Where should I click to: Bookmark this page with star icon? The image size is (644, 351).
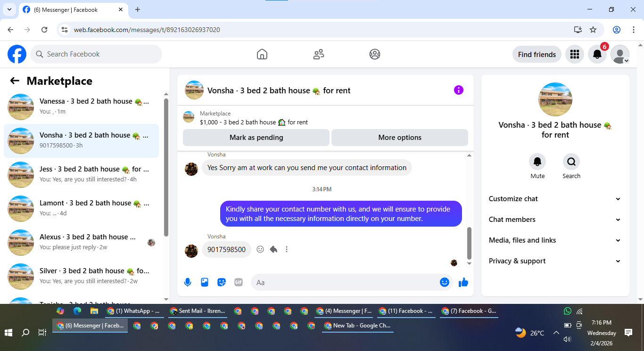coord(593,30)
